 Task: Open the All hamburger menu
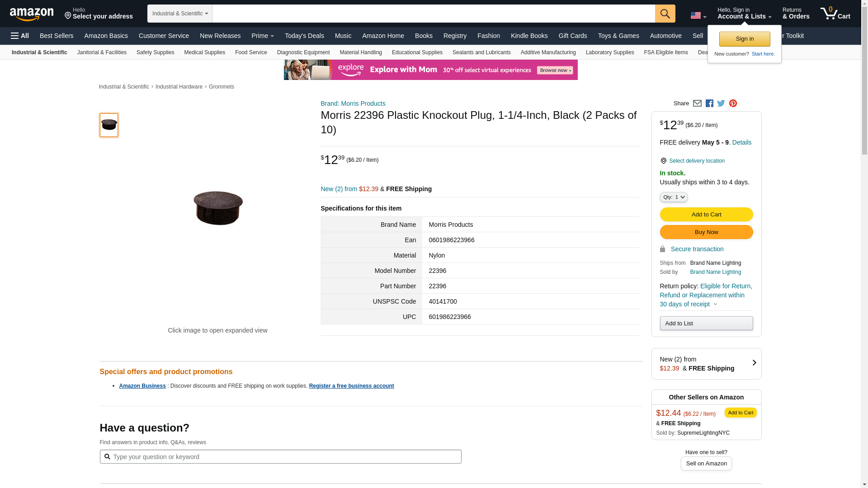coord(20,36)
